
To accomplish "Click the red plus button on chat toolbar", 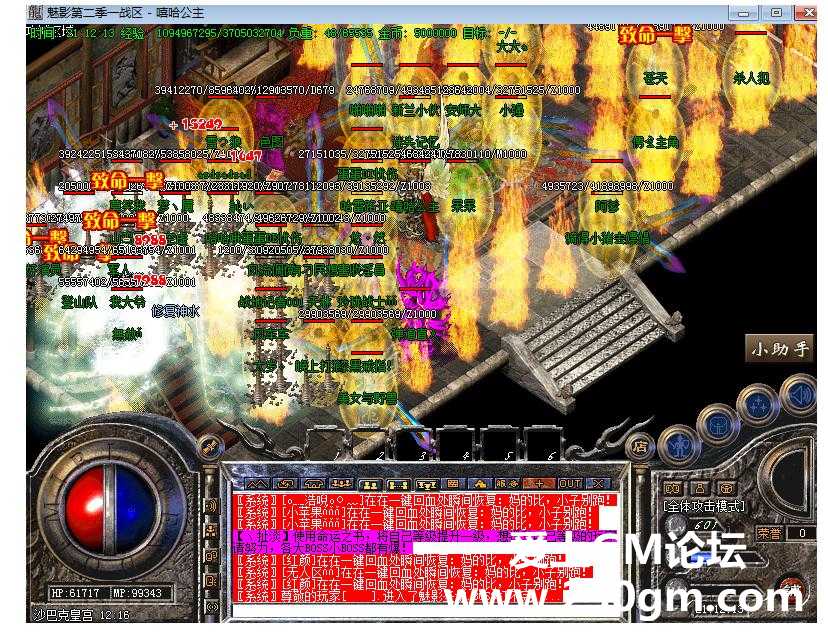I will [x=540, y=484].
